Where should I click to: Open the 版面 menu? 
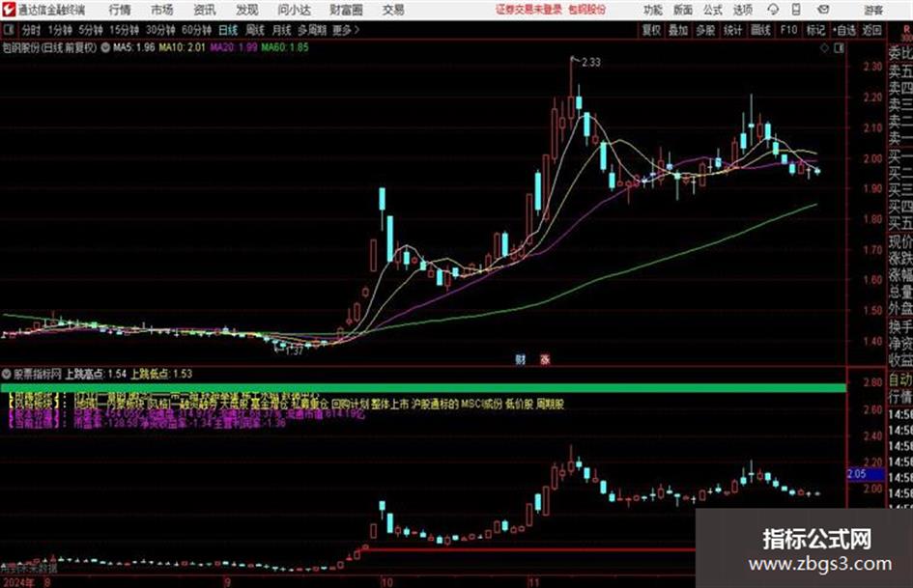[682, 10]
